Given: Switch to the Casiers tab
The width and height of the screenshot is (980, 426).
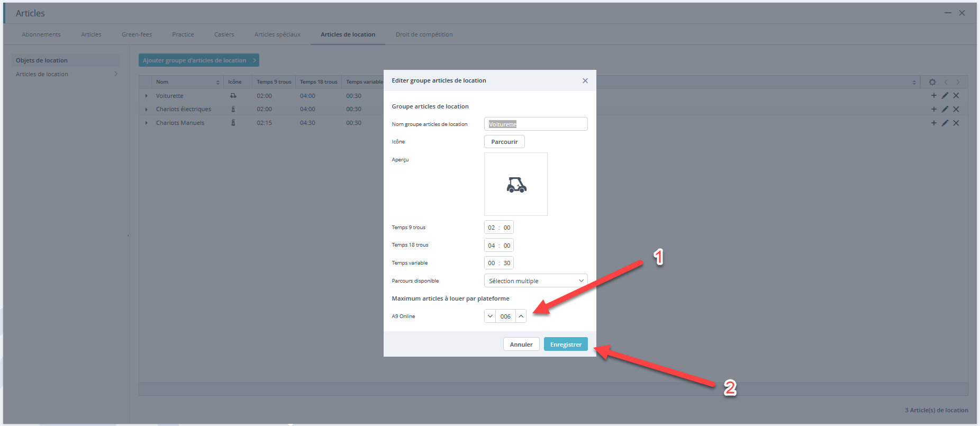Looking at the screenshot, I should (x=224, y=34).
